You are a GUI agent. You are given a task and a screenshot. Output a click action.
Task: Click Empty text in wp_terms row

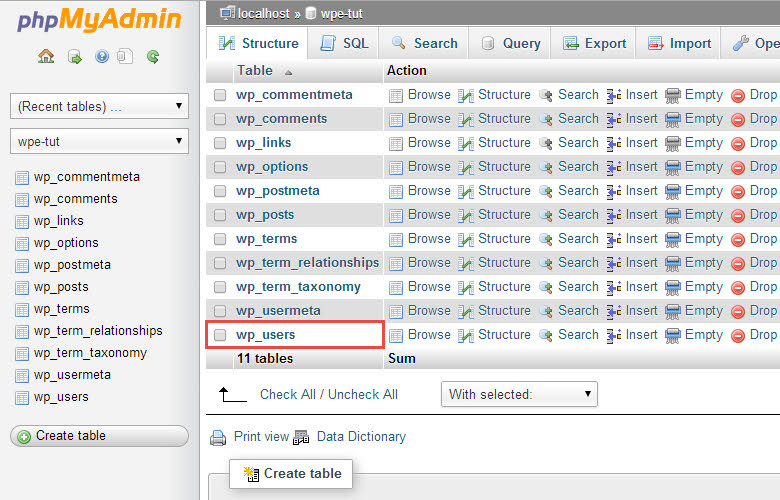pos(704,238)
